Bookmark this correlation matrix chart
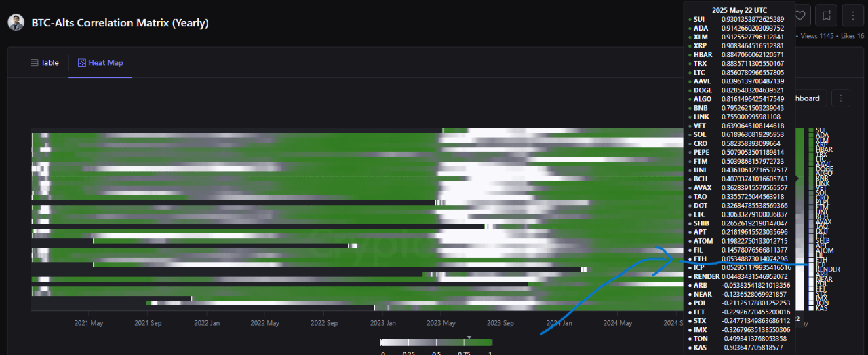Screen dimensions: 868x355 (x=826, y=15)
